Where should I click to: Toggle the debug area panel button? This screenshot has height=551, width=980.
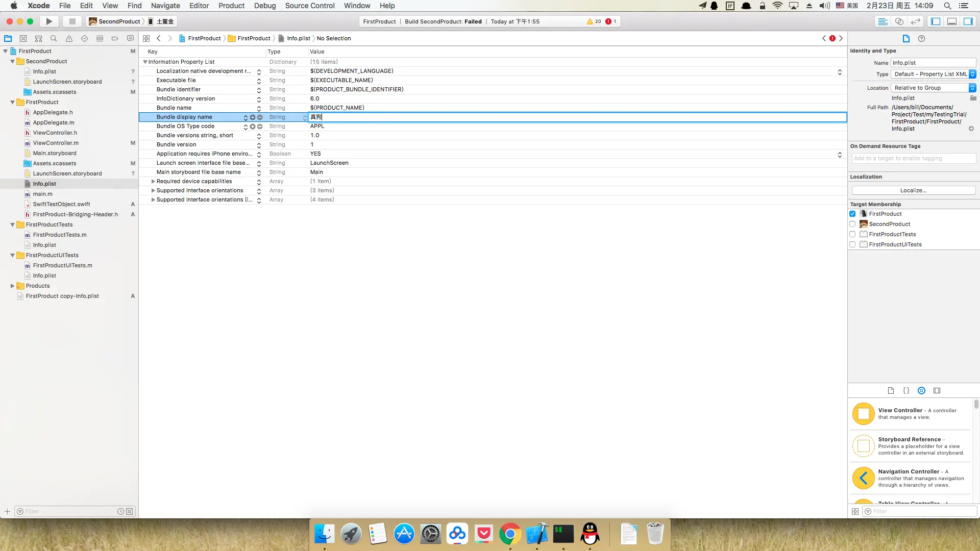tap(952, 21)
